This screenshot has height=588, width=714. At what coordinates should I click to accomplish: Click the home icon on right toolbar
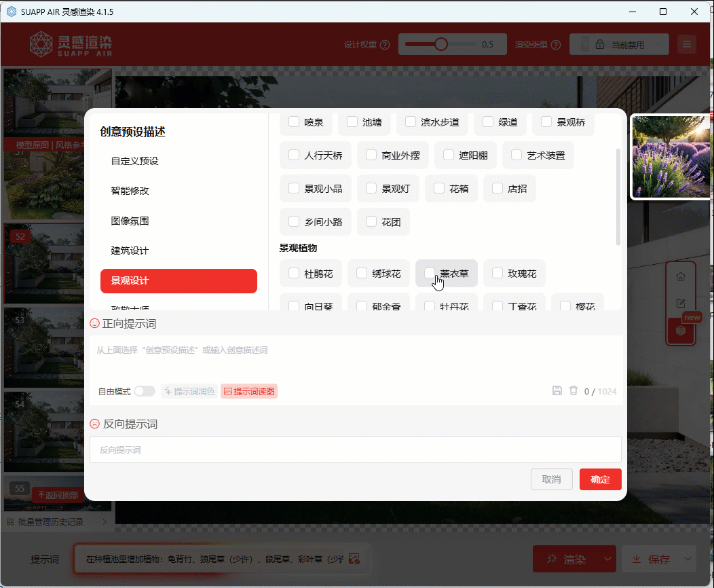[x=681, y=277]
